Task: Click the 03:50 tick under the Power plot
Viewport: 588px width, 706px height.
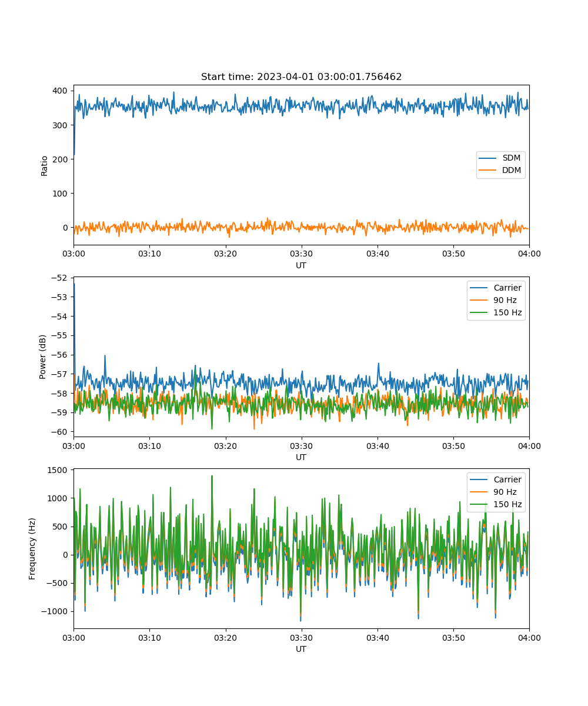Action: [x=453, y=445]
